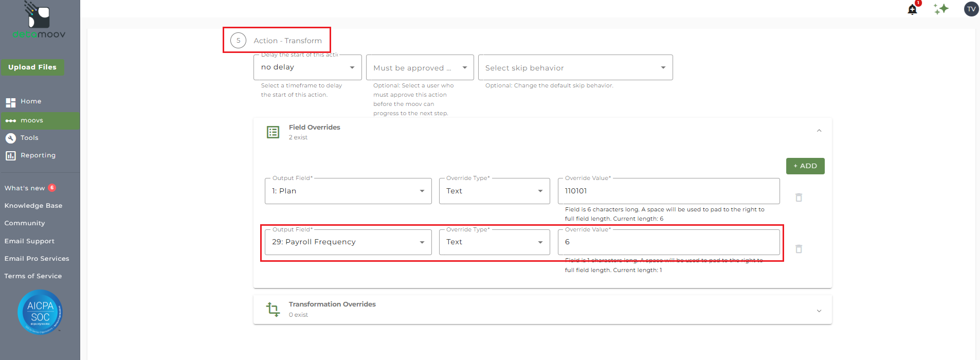Delete the Plan field override row
The image size is (980, 360).
pyautogui.click(x=798, y=197)
